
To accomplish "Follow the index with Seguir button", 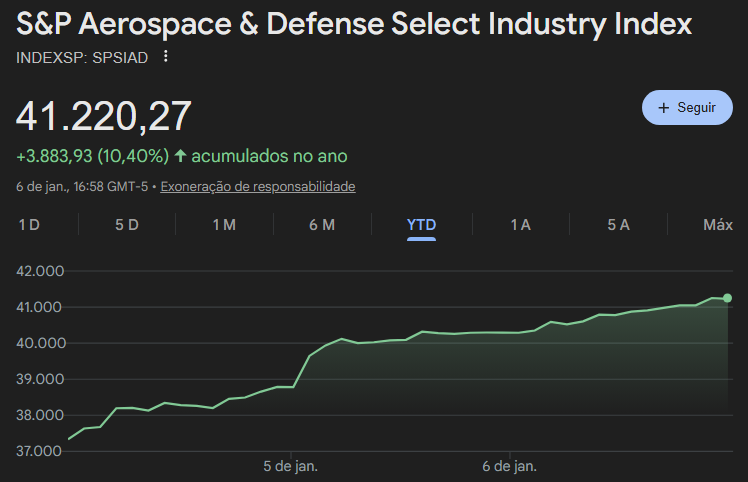I will (x=687, y=107).
